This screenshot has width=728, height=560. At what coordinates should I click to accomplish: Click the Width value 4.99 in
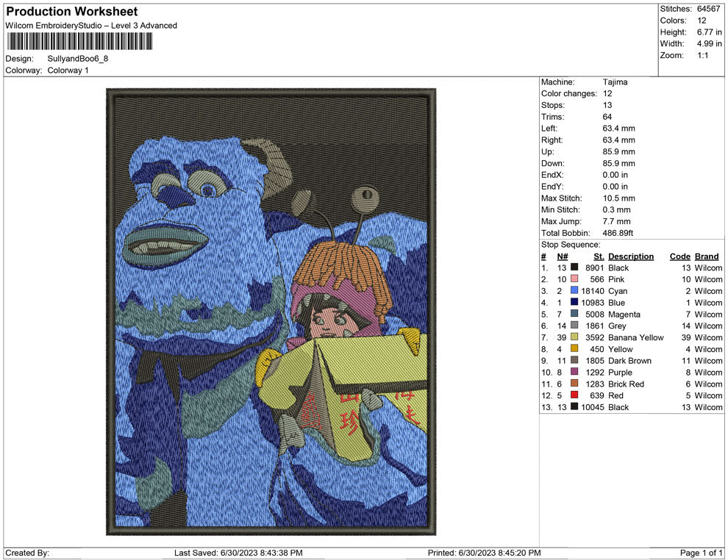click(x=709, y=43)
